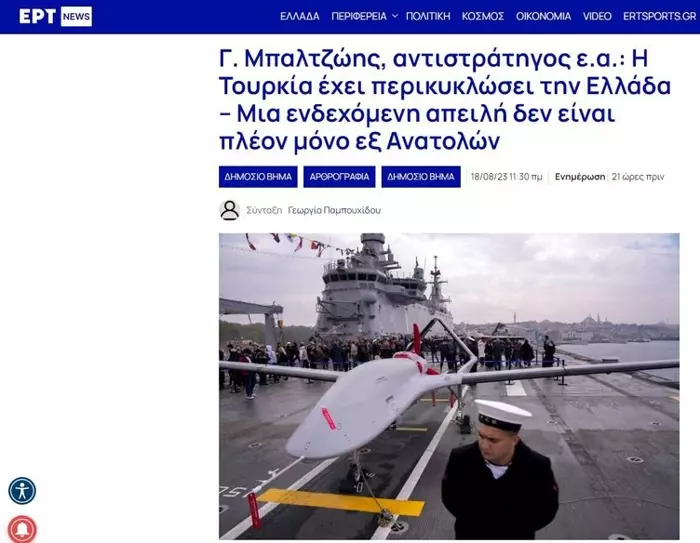
Task: Click the first ΔΗΜΟΣΙΟ ΒΗΜΑ tag
Action: pyautogui.click(x=258, y=177)
